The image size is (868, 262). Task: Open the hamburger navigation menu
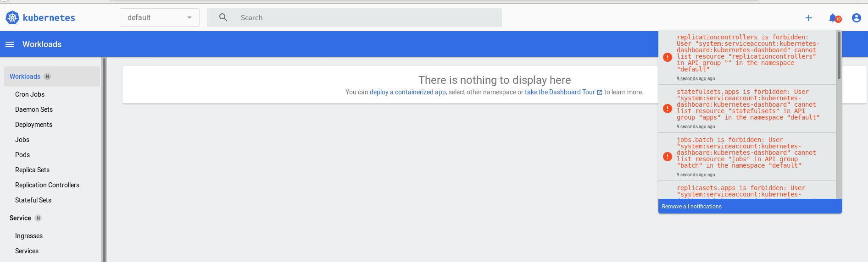pos(10,44)
